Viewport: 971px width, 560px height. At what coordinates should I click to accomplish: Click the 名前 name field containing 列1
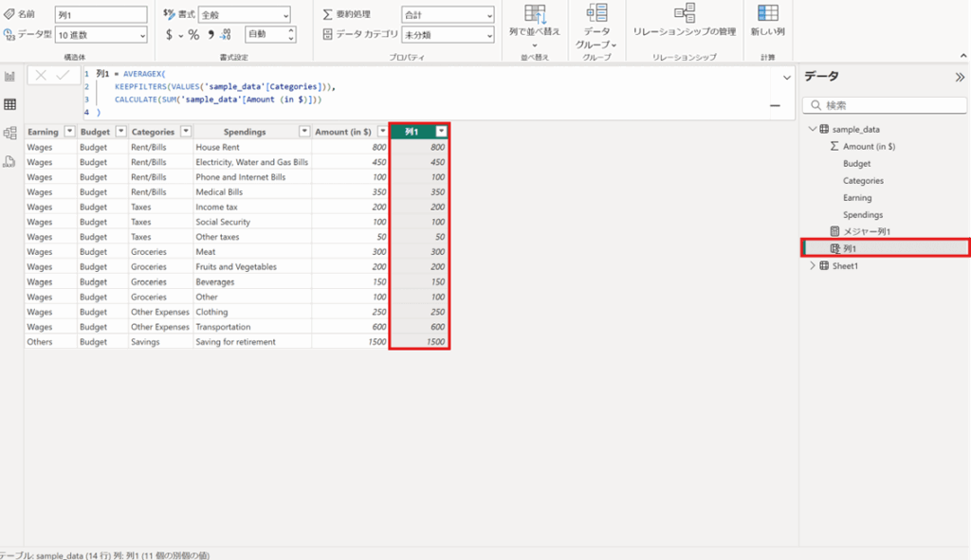click(x=101, y=15)
